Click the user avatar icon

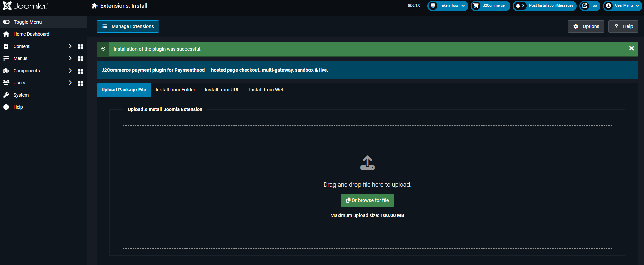609,6
